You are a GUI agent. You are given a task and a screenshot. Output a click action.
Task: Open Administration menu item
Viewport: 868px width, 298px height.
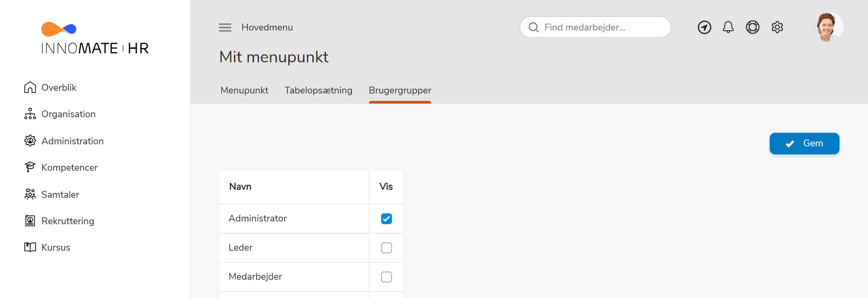[x=73, y=141]
